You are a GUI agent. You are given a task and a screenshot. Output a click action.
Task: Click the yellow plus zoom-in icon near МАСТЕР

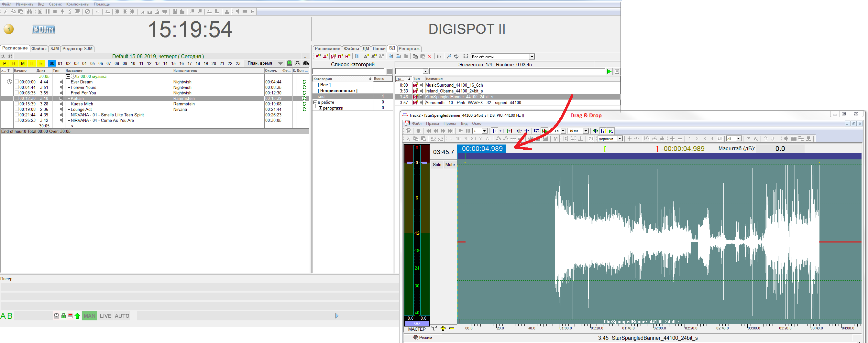(x=443, y=328)
